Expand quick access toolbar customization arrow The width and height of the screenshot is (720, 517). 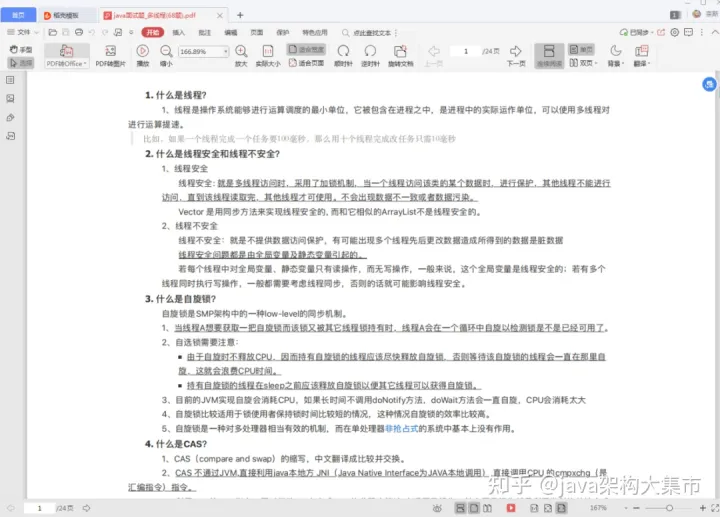click(x=131, y=32)
